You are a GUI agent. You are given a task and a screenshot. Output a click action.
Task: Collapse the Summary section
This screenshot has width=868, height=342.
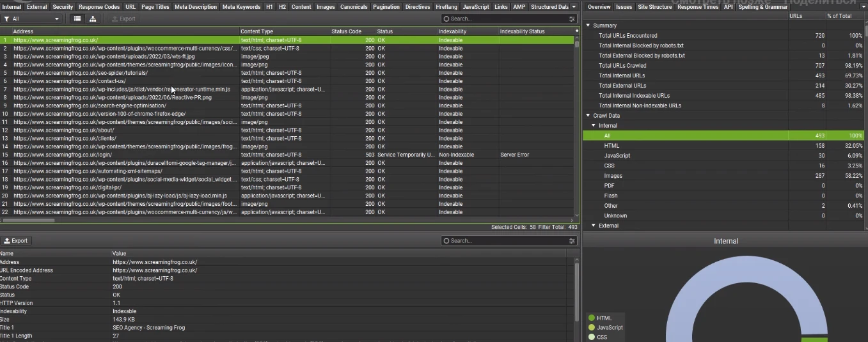[588, 26]
